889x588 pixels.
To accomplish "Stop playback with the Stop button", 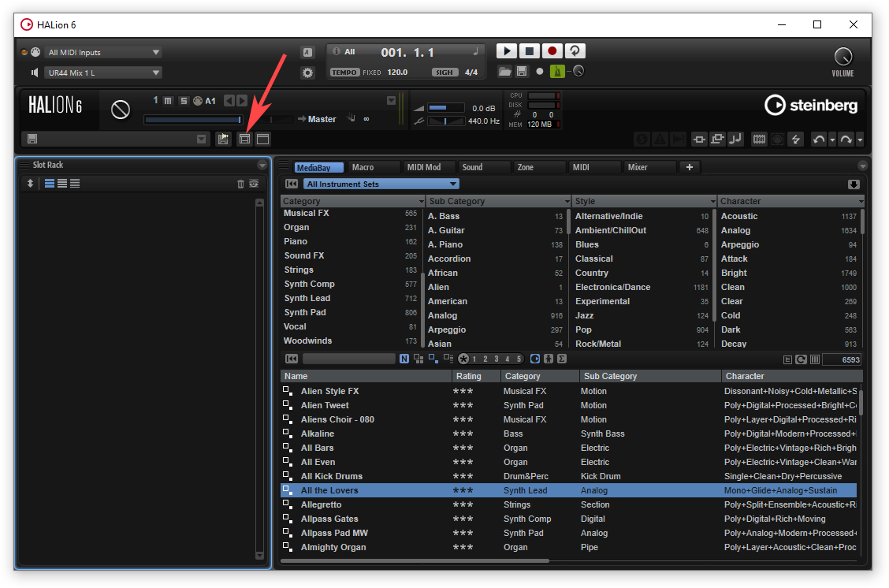I will coord(529,51).
